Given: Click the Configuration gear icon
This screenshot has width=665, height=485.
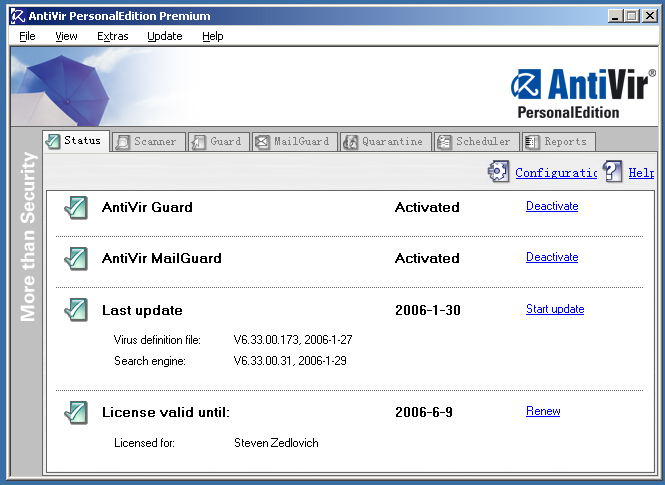Looking at the screenshot, I should pyautogui.click(x=498, y=171).
